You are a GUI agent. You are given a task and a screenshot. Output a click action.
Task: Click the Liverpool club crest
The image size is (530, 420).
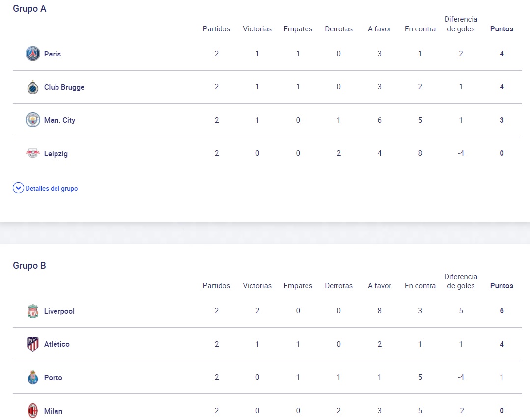(33, 311)
